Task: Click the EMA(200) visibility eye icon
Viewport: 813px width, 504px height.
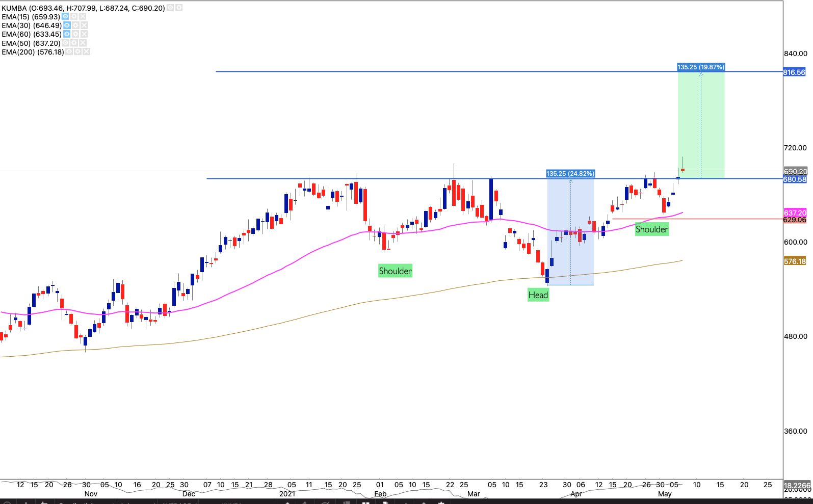Action: [69, 52]
